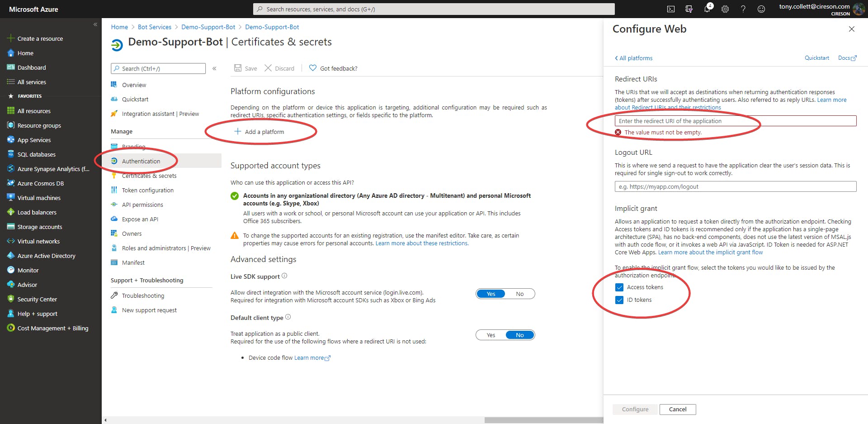This screenshot has width=868, height=424.
Task: Set public client toggle to Yes
Action: point(491,335)
